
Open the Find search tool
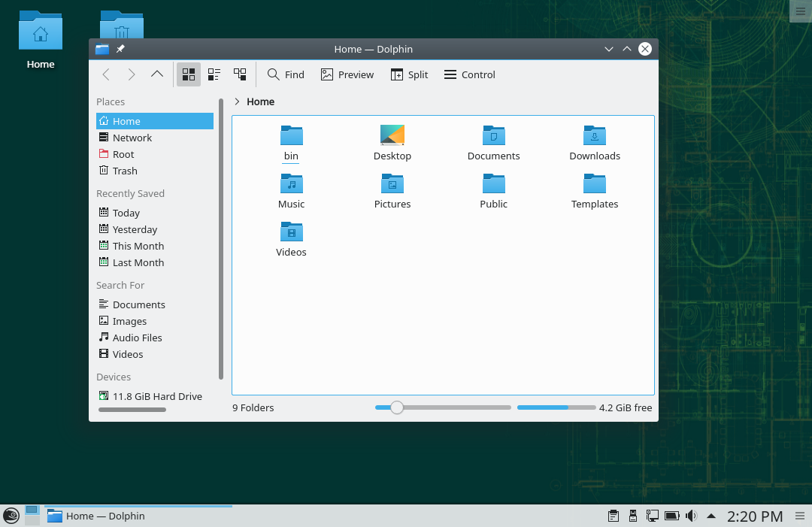pos(286,74)
